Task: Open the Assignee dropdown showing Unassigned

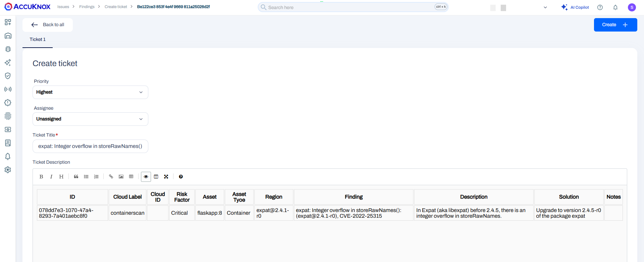Action: 90,119
